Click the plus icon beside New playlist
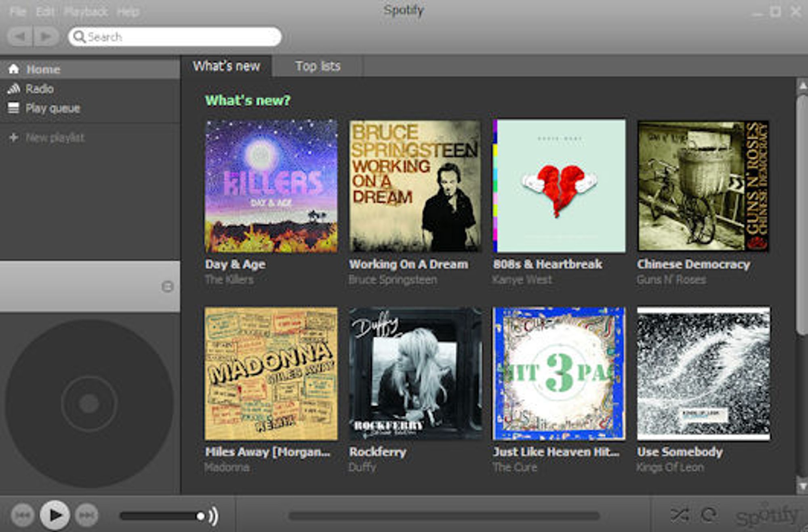The height and width of the screenshot is (532, 808). click(14, 138)
